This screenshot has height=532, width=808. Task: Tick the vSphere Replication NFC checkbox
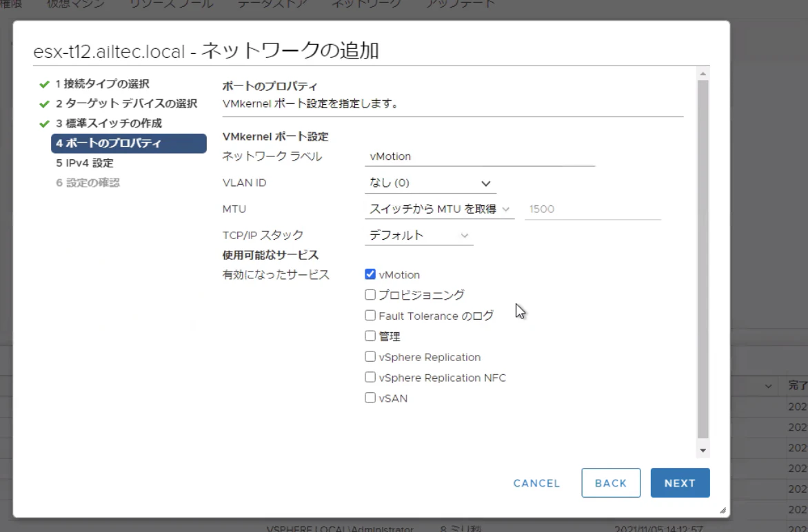(x=370, y=377)
